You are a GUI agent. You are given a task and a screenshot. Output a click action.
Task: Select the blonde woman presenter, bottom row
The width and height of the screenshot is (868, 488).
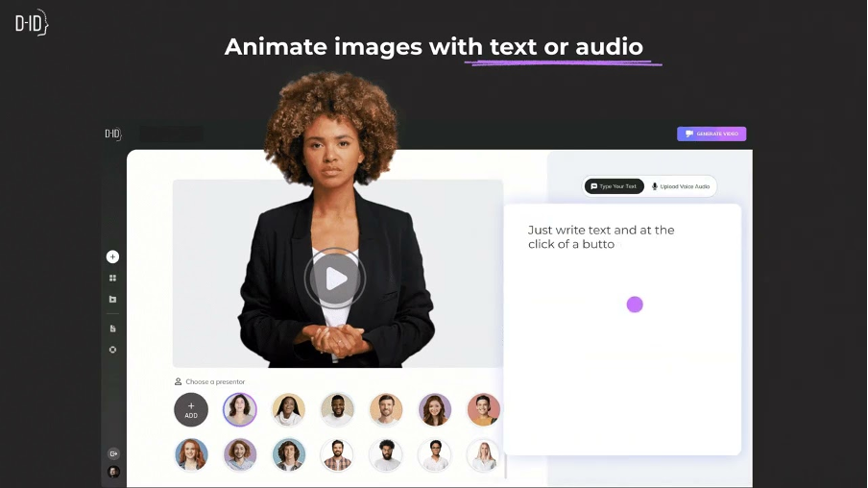[483, 454]
